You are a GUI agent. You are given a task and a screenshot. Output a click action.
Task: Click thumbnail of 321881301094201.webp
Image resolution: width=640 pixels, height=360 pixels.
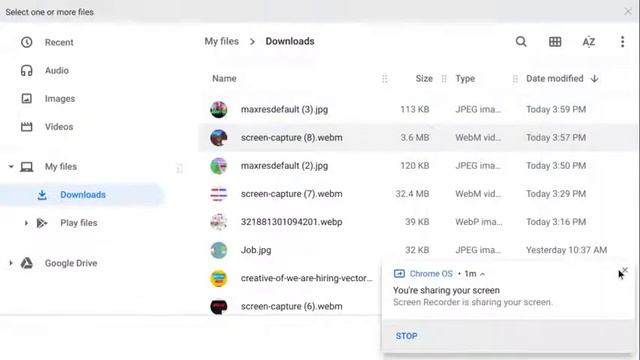pyautogui.click(x=219, y=222)
